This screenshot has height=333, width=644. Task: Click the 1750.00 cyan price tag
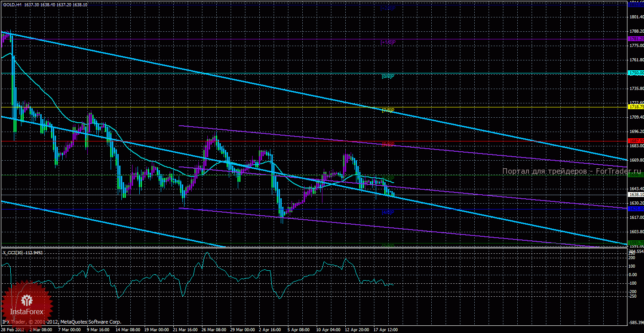pyautogui.click(x=636, y=73)
